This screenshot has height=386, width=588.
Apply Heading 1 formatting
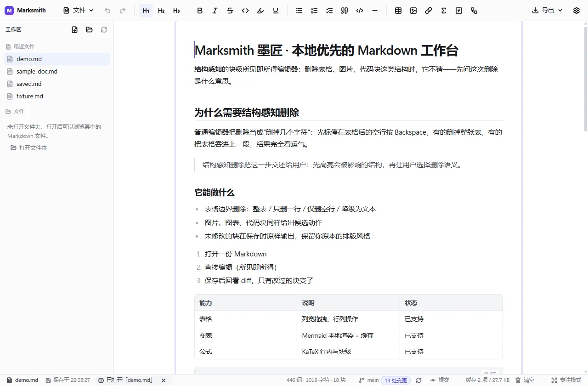point(146,11)
